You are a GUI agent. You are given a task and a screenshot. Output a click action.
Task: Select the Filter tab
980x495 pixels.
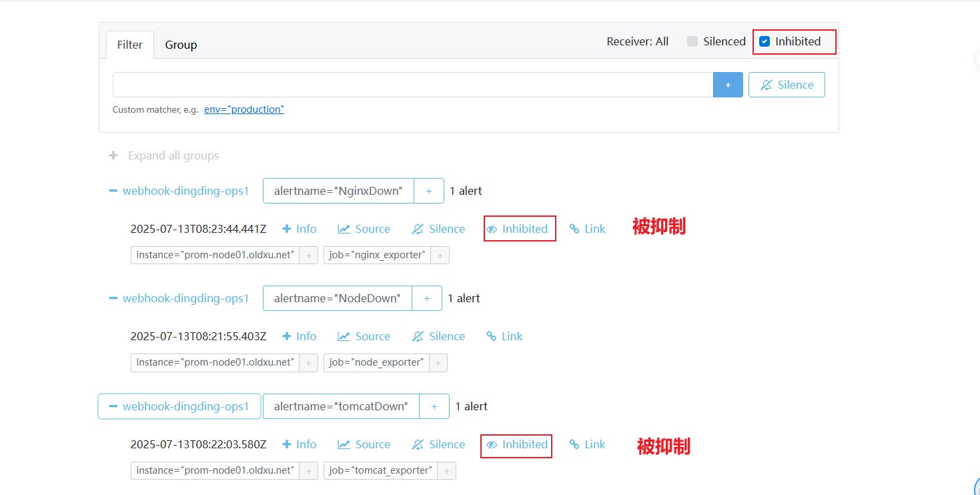tap(130, 45)
